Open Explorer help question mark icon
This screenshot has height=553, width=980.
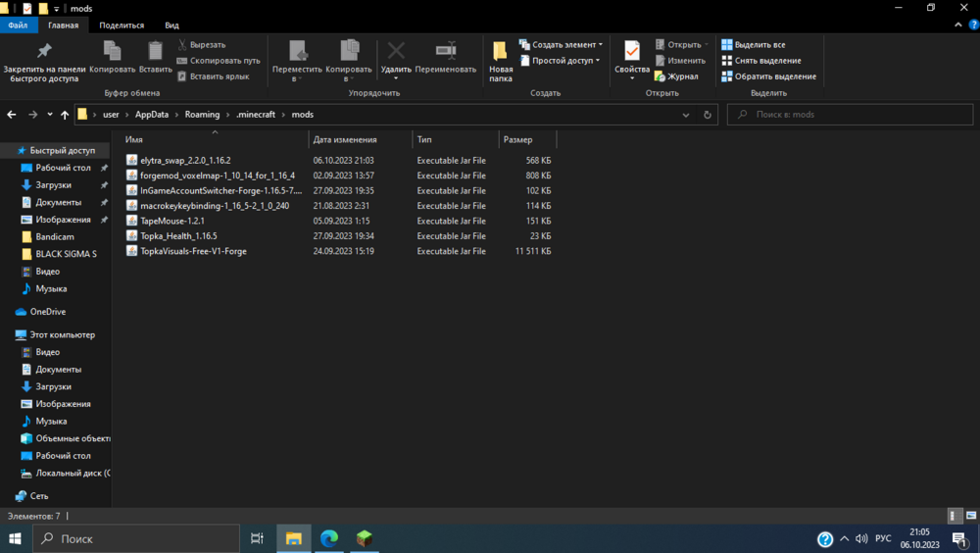click(x=973, y=25)
